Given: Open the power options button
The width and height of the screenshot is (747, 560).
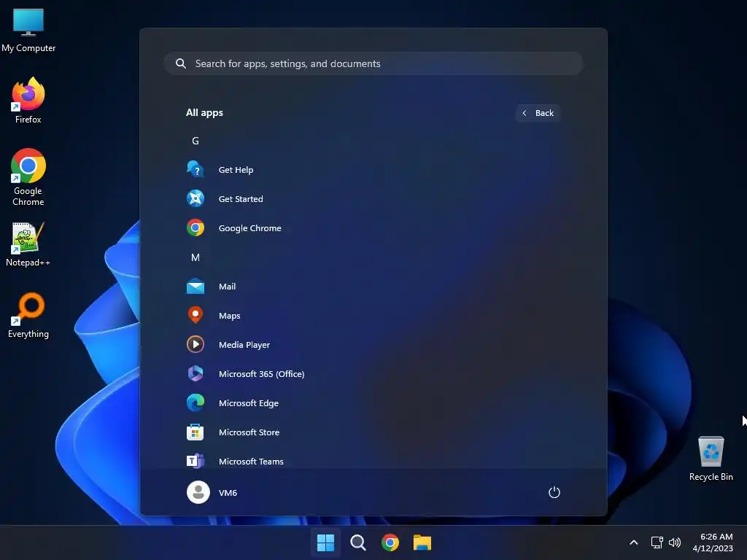Looking at the screenshot, I should (554, 492).
